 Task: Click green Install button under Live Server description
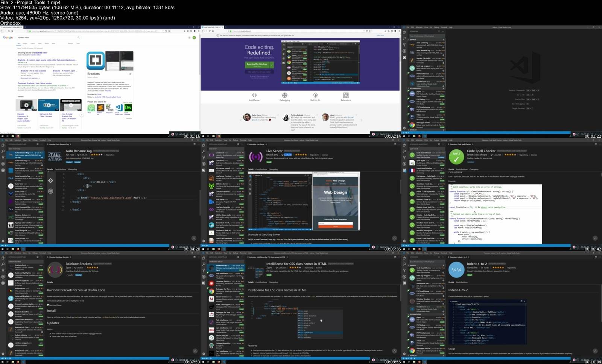pyautogui.click(x=269, y=162)
